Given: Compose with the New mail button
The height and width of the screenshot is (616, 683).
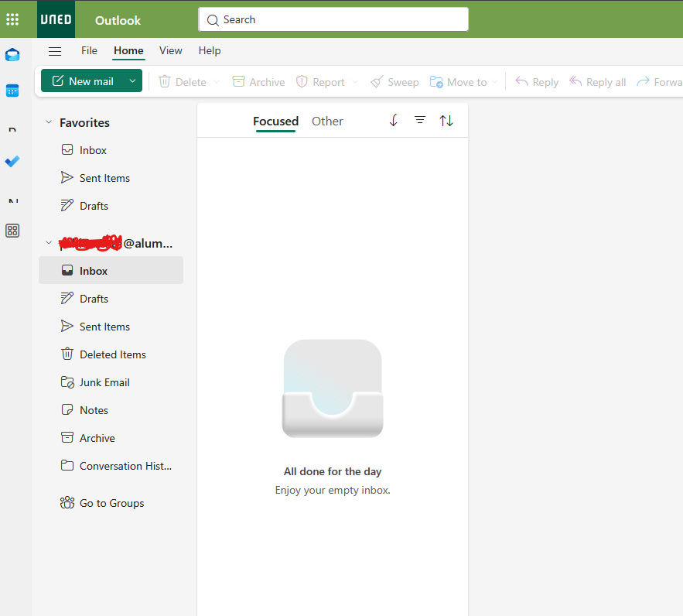Looking at the screenshot, I should tap(83, 81).
